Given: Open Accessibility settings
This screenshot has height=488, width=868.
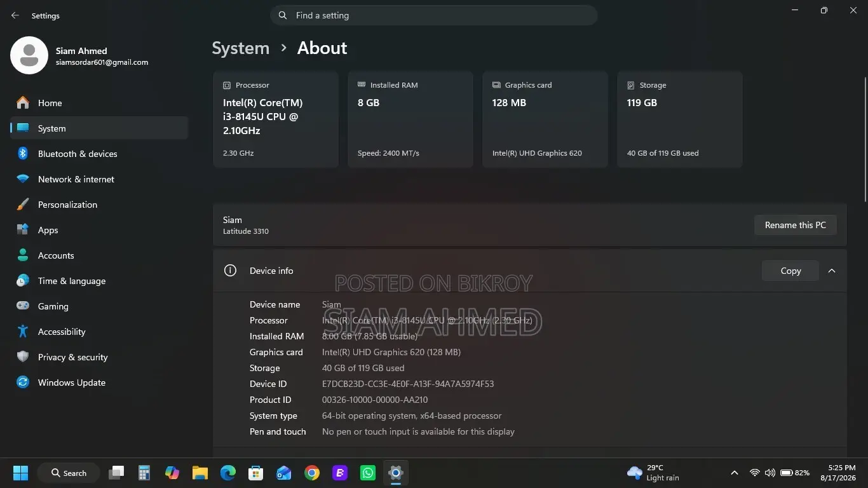Looking at the screenshot, I should click(99, 332).
